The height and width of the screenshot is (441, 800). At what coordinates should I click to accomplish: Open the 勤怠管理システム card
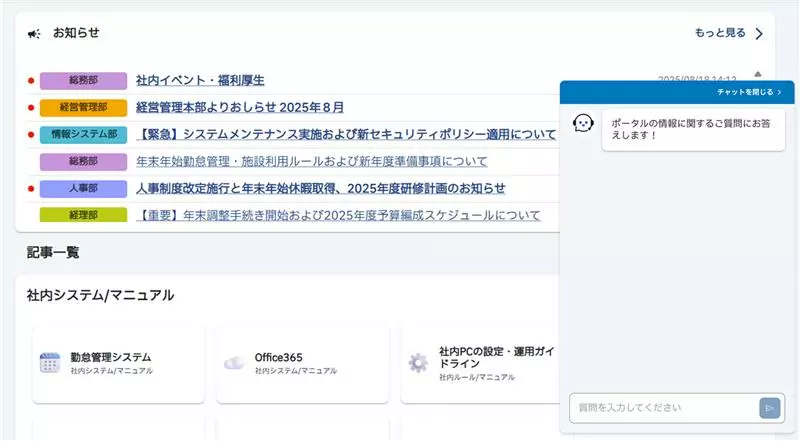(x=118, y=363)
